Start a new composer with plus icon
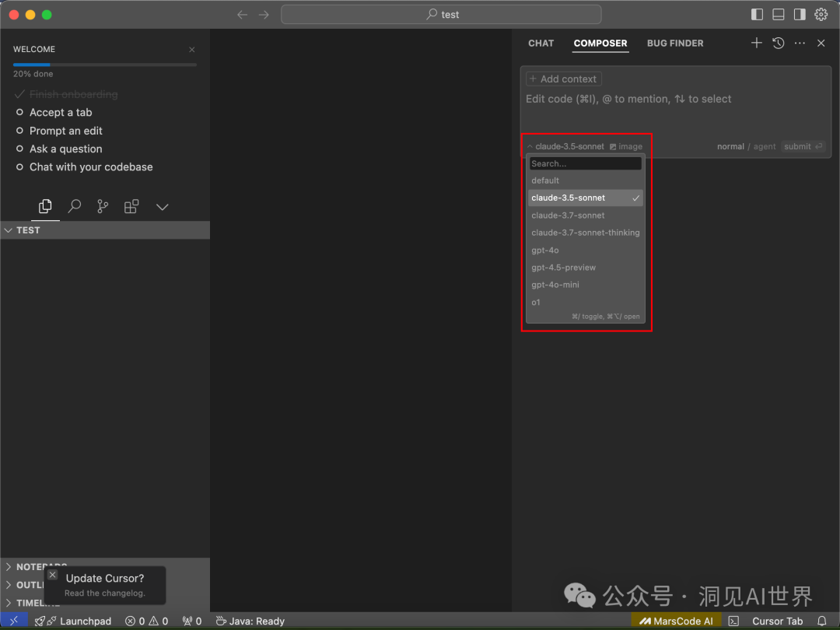The image size is (840, 630). [757, 43]
